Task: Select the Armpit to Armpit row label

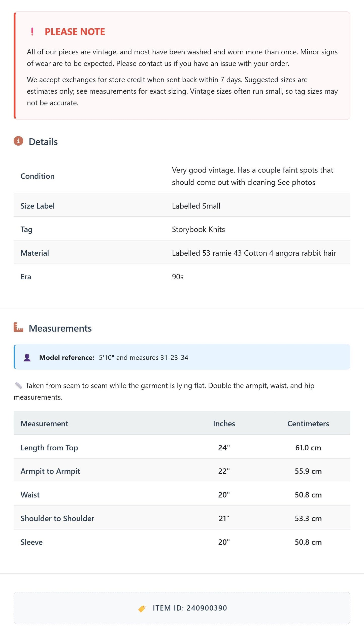Action: pyautogui.click(x=50, y=471)
